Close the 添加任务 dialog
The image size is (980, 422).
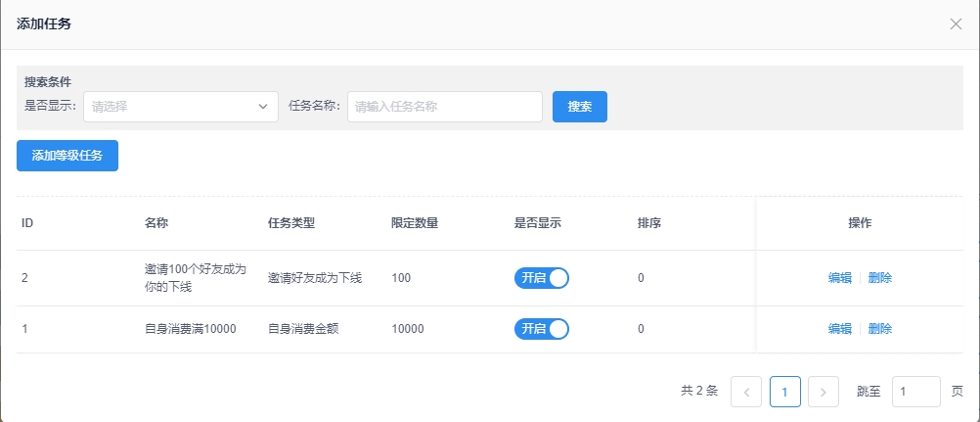click(x=956, y=23)
